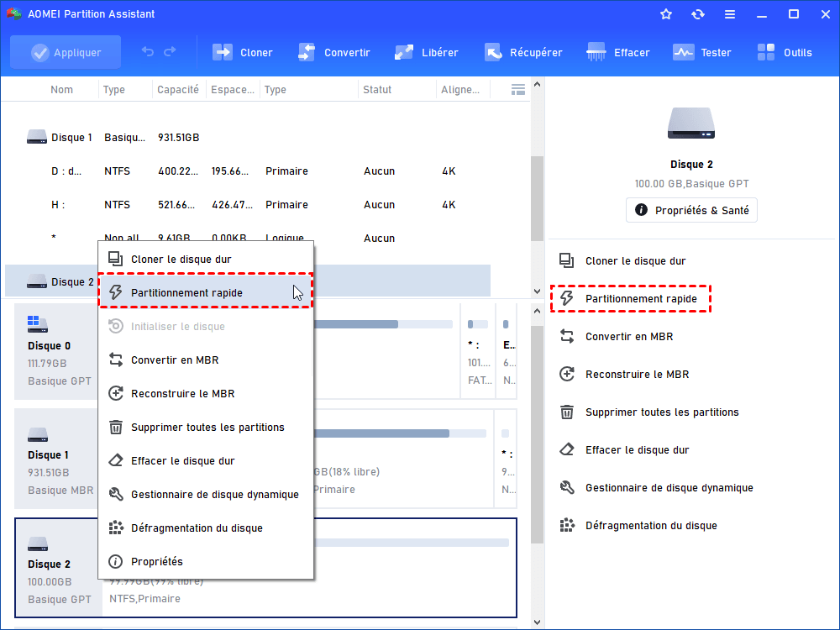Choose Effacer le disque dur in context menu
The width and height of the screenshot is (840, 630).
pos(206,460)
